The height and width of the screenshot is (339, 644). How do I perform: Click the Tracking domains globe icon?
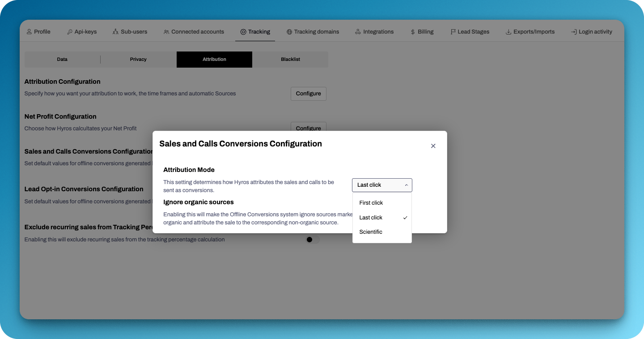289,32
